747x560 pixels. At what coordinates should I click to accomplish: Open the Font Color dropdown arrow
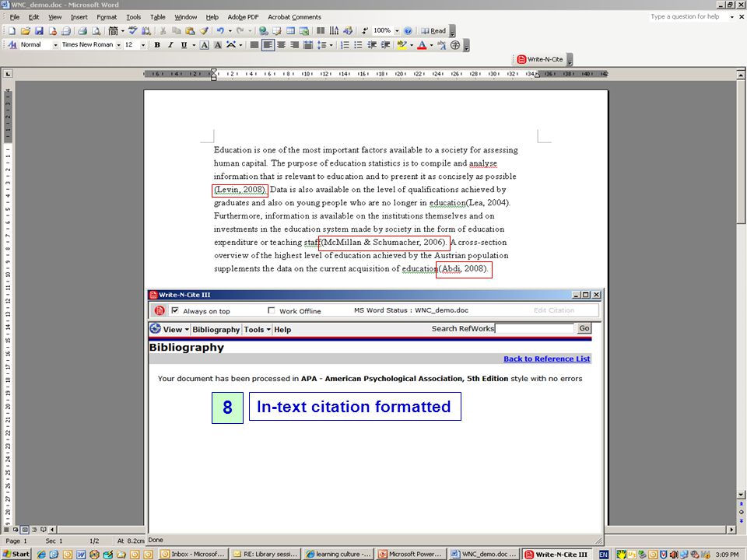[432, 45]
